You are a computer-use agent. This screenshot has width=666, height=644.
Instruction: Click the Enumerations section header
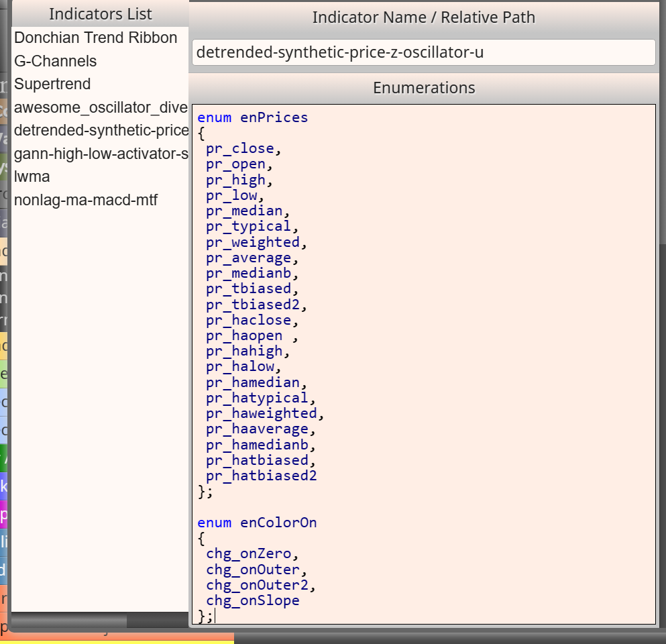click(x=423, y=87)
